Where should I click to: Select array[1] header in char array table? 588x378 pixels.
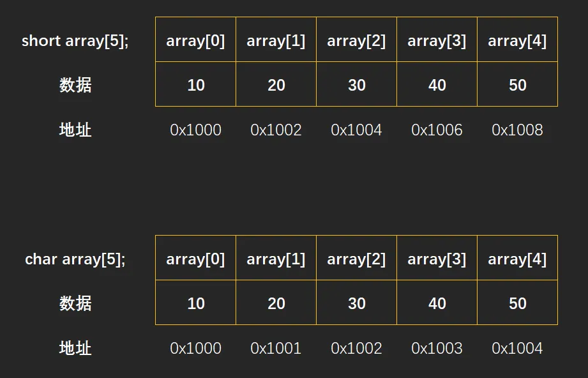coord(276,258)
